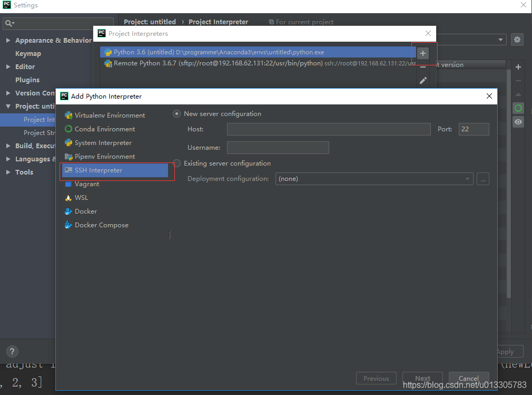Screen dimensions: 532x395
Task: Toggle Conda package management green circle
Action: click(518, 108)
